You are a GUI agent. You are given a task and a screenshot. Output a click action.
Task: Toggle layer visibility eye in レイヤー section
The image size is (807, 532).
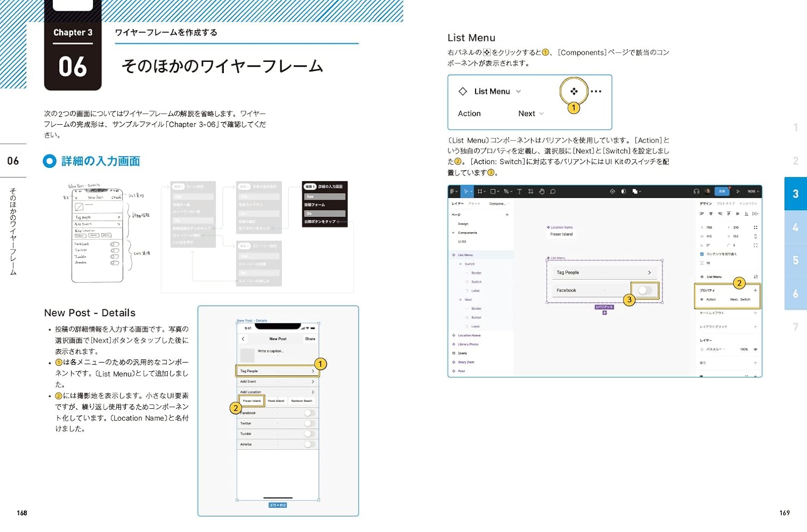tap(755, 349)
